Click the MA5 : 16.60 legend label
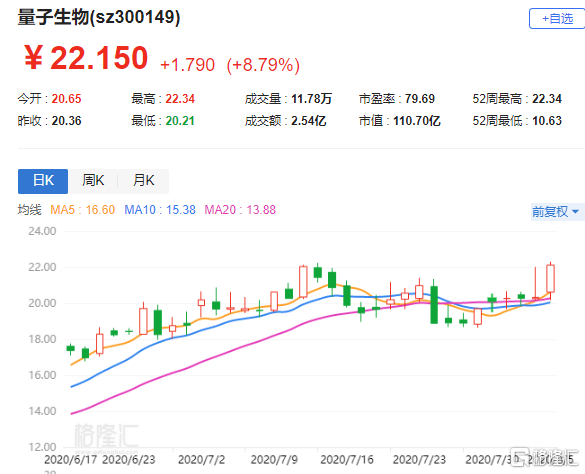Screen dimensions: 585x474 pyautogui.click(x=82, y=210)
